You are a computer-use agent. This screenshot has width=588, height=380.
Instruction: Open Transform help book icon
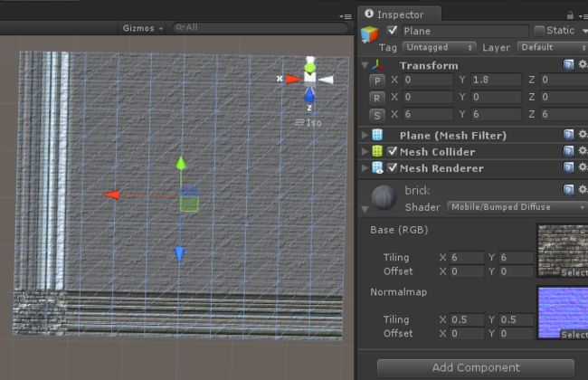point(568,65)
